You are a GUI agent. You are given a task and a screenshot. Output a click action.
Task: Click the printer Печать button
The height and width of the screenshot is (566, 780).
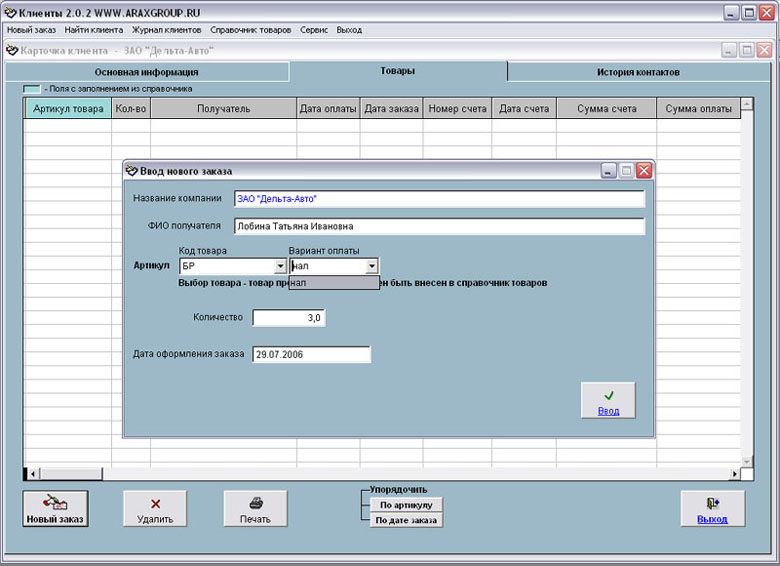[x=255, y=508]
